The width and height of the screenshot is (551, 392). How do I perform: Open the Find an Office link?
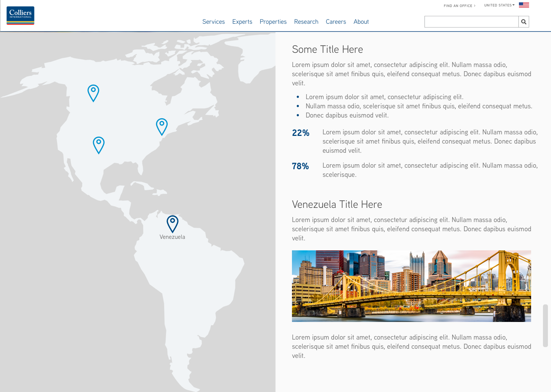[x=459, y=6]
